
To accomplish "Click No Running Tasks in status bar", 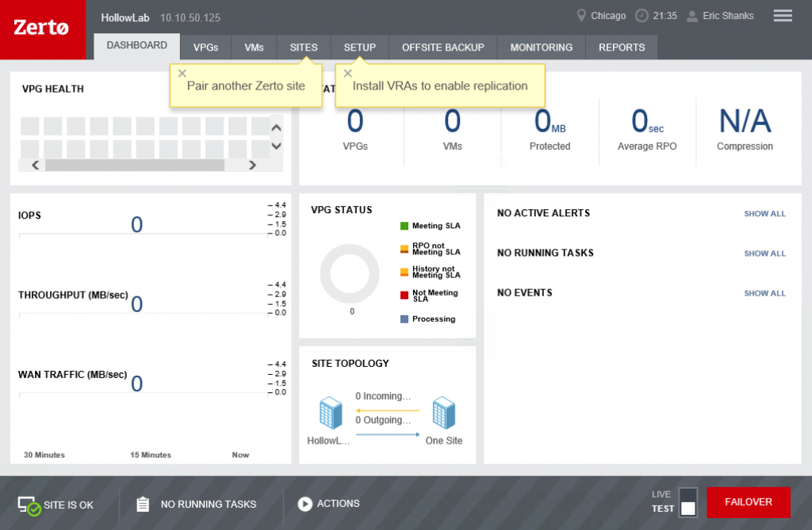I will click(x=209, y=504).
